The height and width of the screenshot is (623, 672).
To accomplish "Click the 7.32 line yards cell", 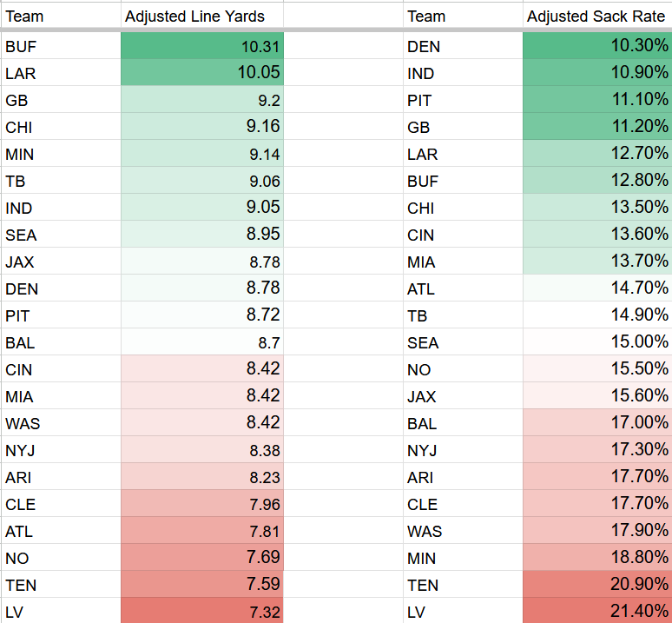I will (x=202, y=612).
